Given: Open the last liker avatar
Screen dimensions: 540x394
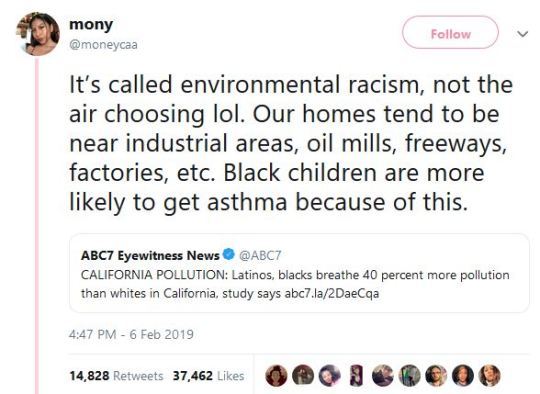Looking at the screenshot, I should pos(490,375).
